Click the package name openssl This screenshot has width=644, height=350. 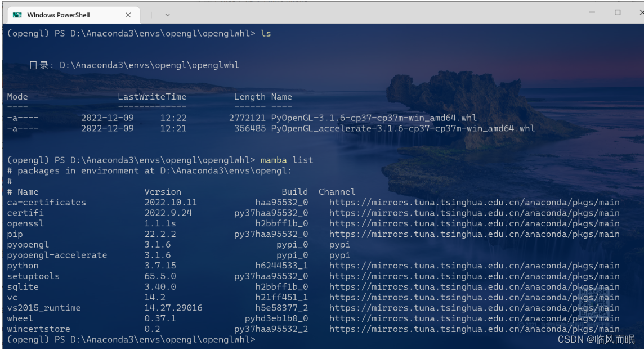coord(25,223)
